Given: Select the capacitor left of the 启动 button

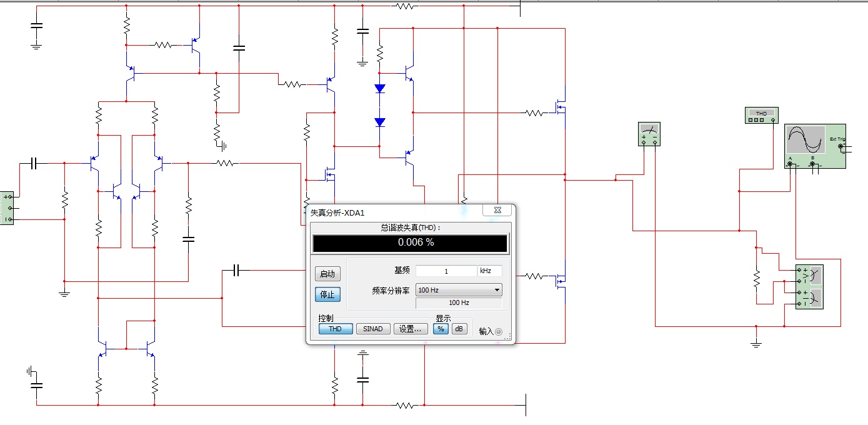Looking at the screenshot, I should tap(236, 270).
